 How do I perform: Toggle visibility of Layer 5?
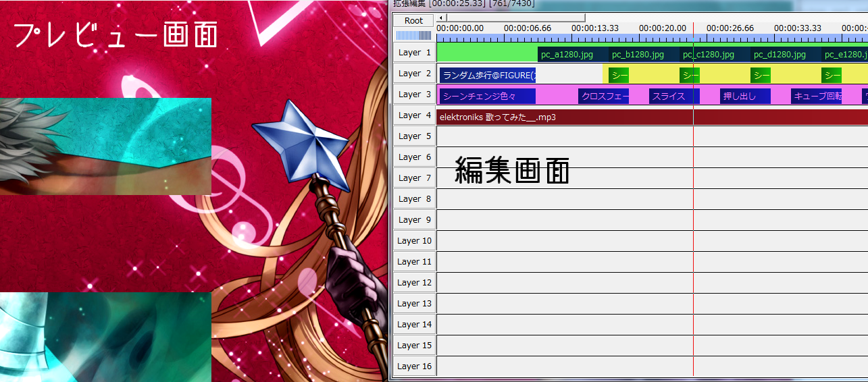[415, 136]
